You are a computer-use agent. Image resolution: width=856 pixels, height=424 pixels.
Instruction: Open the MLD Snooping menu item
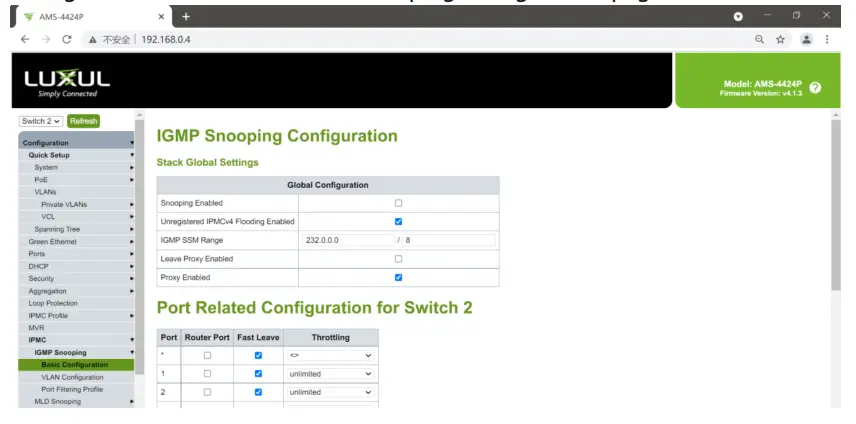tap(76, 402)
